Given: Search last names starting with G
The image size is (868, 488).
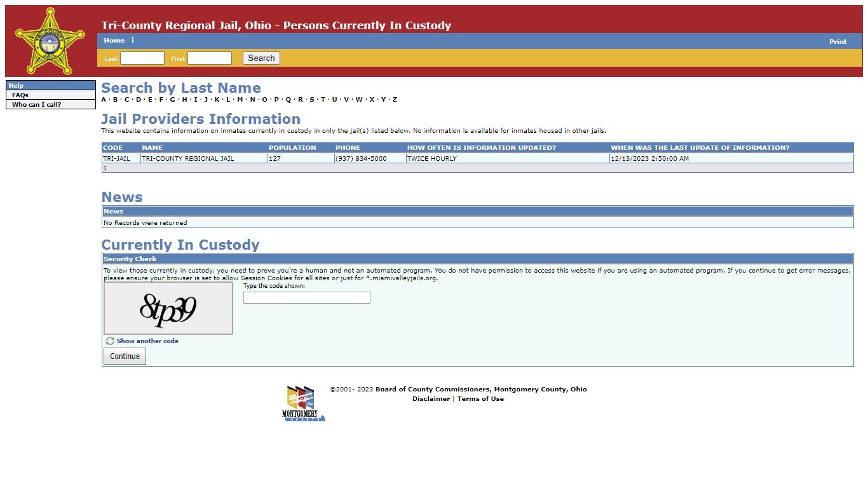Looking at the screenshot, I should (172, 100).
